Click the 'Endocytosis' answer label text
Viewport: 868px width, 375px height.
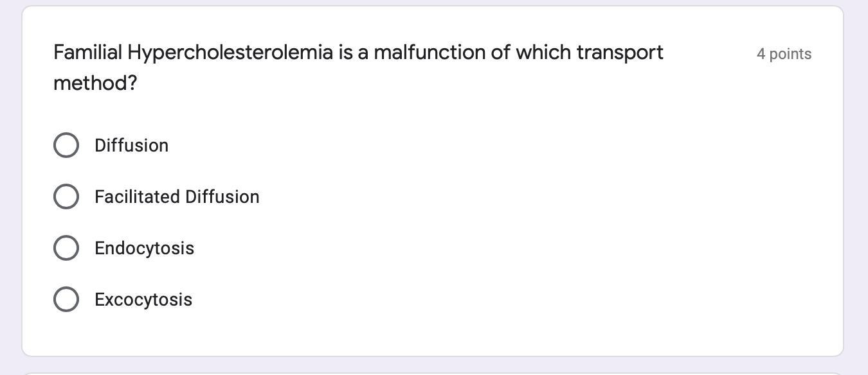[x=144, y=249]
